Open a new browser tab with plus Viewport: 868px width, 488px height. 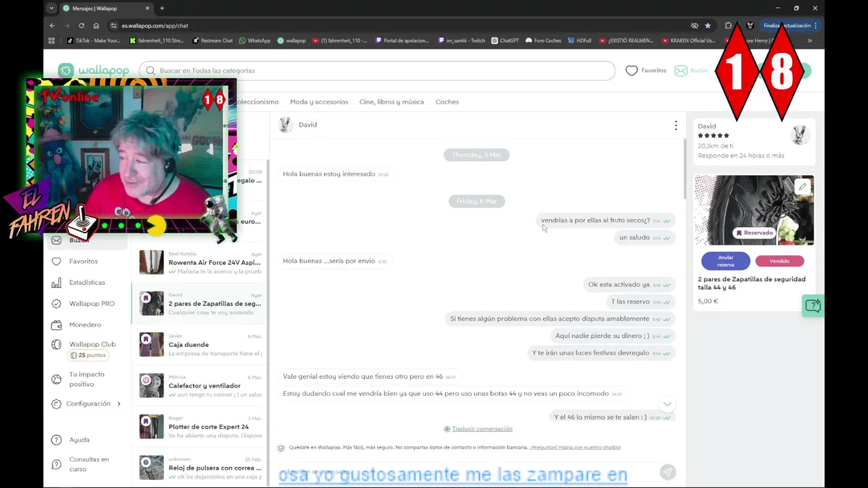click(161, 8)
